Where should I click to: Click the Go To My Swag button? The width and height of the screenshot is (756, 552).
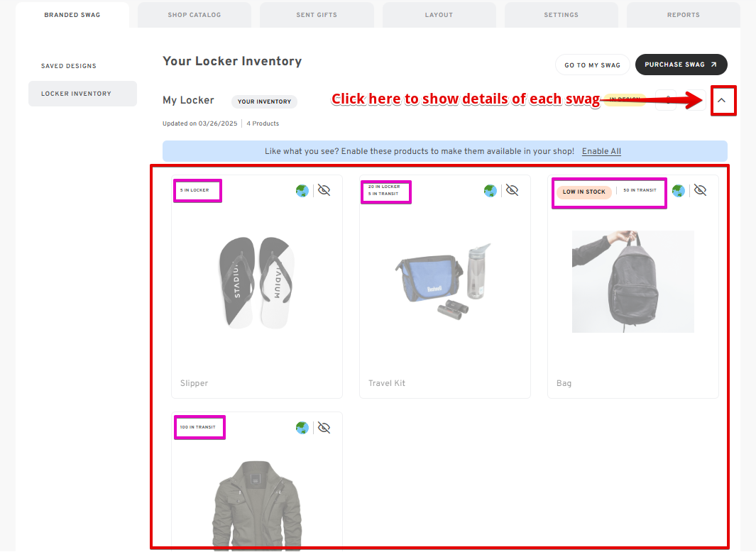tap(593, 65)
